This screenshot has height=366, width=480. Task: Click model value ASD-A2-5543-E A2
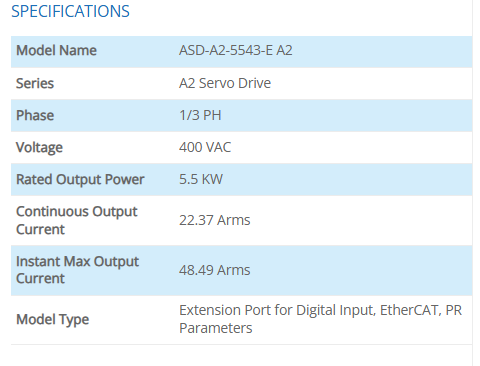(236, 51)
